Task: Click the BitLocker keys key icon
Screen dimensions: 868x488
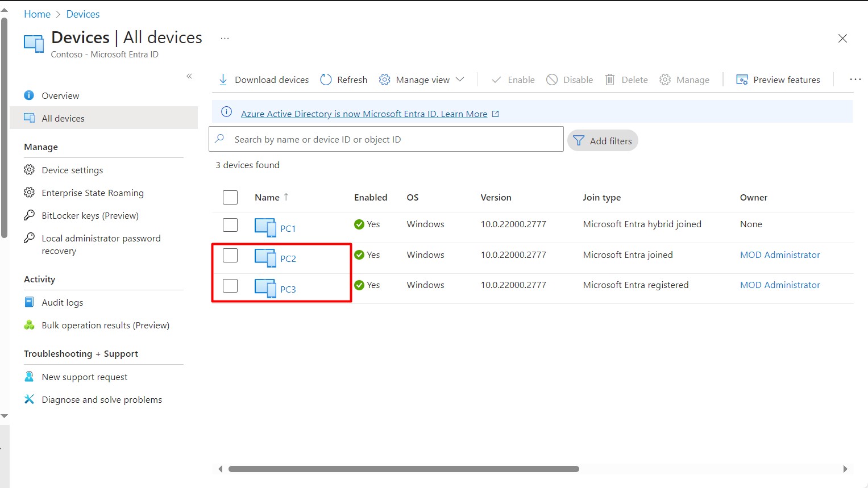Action: pyautogui.click(x=29, y=215)
